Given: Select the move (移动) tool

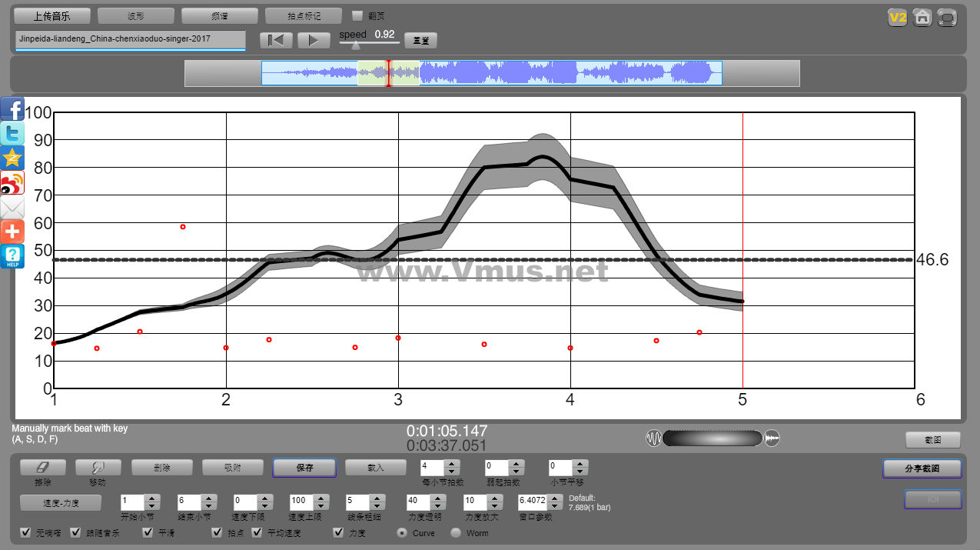Looking at the screenshot, I should [x=97, y=467].
